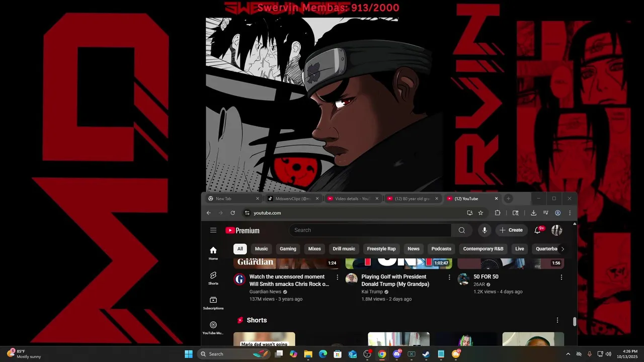Start voice search with the microphone icon
Viewport: 644px width, 362px height.
click(485, 230)
